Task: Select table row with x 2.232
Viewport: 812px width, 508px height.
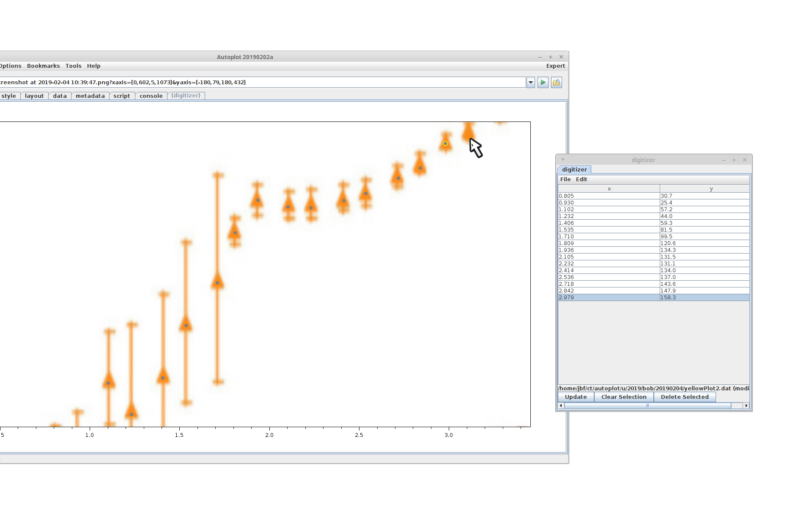Action: coord(654,264)
